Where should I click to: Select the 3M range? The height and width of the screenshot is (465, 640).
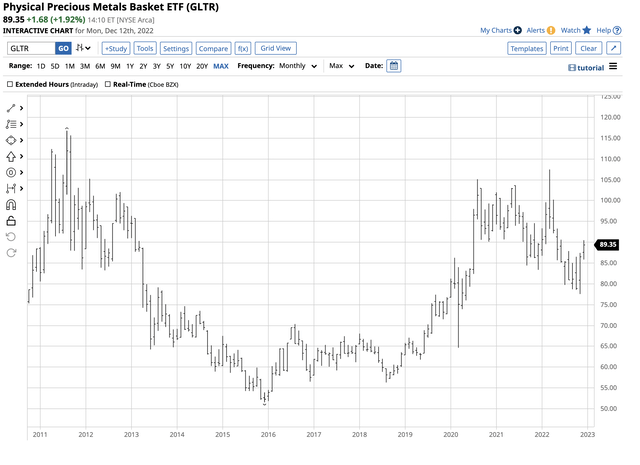84,66
